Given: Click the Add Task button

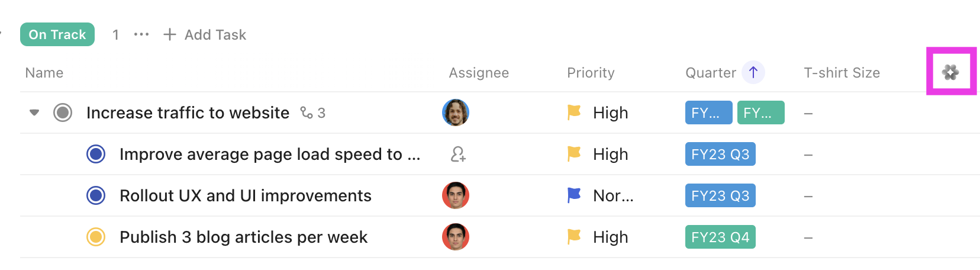Looking at the screenshot, I should (205, 34).
